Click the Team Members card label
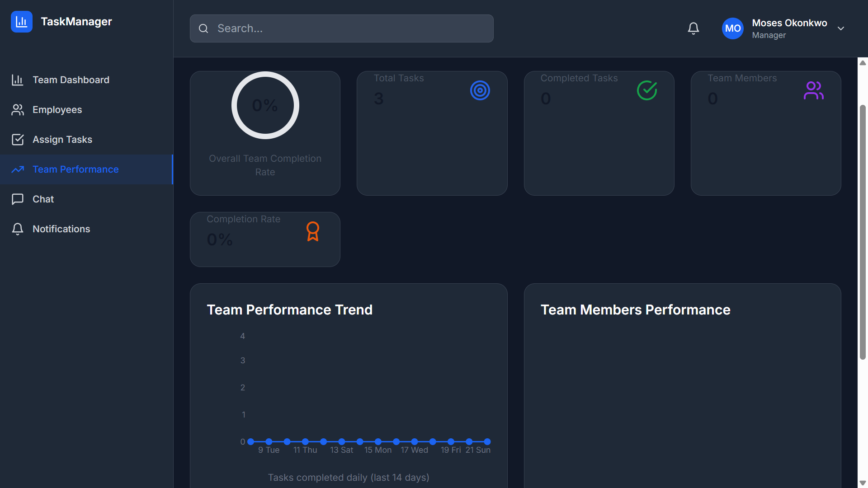This screenshot has height=488, width=868. coord(742,78)
